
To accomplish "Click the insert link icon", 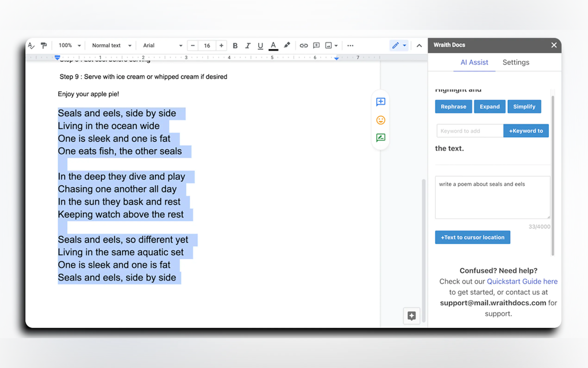I will click(x=303, y=45).
